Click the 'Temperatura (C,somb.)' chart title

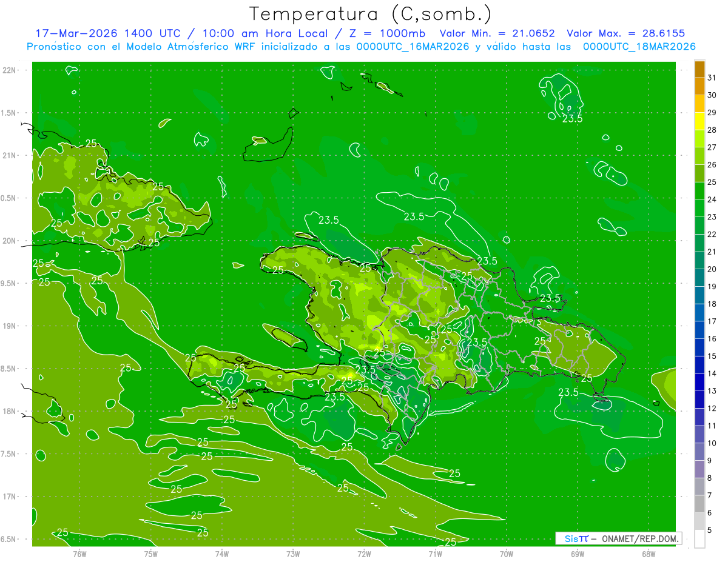[370, 14]
